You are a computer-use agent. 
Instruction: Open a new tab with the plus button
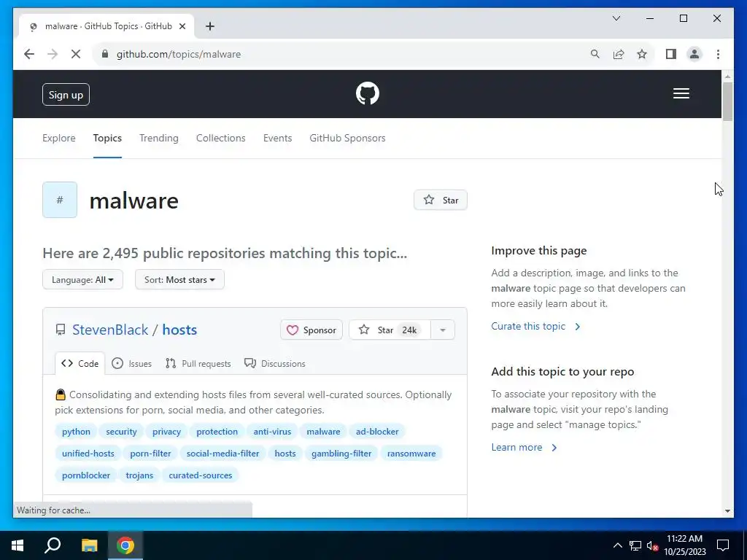click(209, 26)
